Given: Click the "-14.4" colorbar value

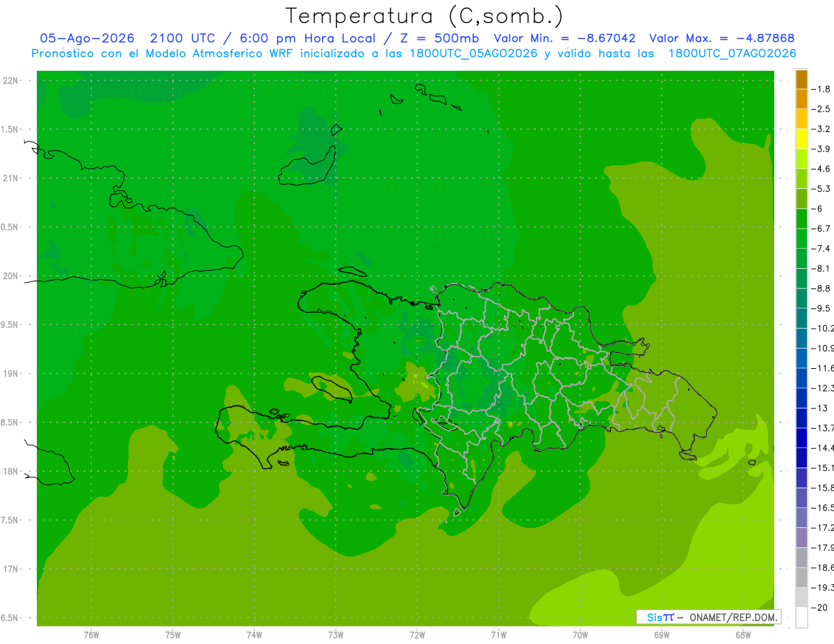Looking at the screenshot, I should click(823, 448).
